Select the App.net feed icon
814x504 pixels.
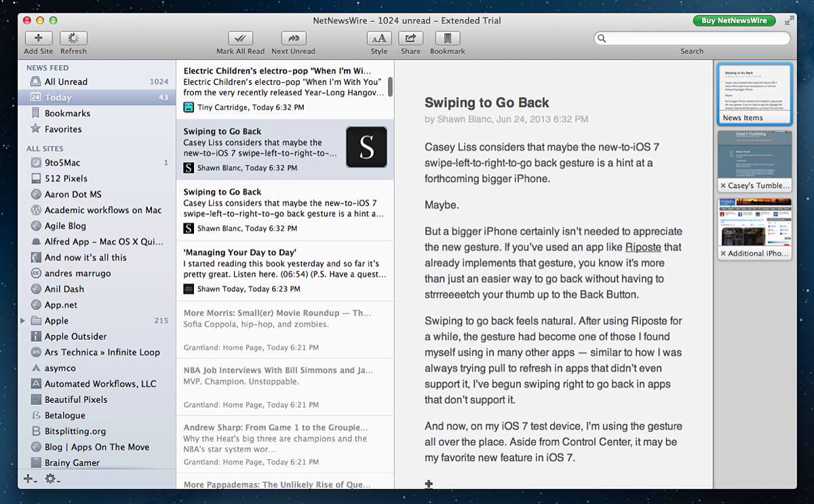point(37,305)
